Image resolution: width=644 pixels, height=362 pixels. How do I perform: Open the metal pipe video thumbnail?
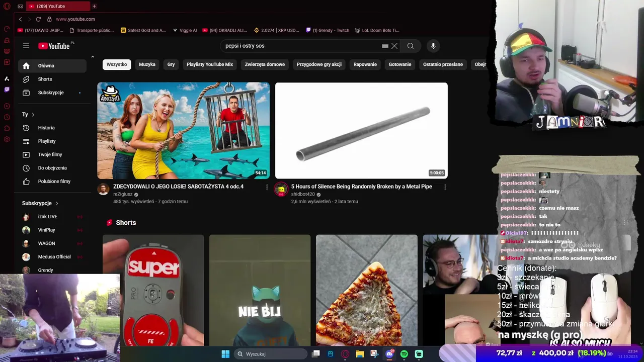point(361,131)
